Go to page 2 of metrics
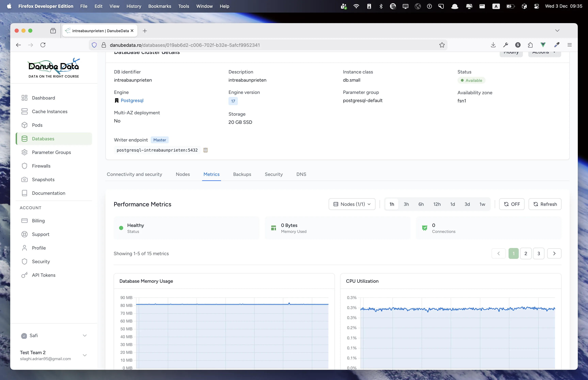Screen dimensions: 588x380 pyautogui.click(x=526, y=253)
